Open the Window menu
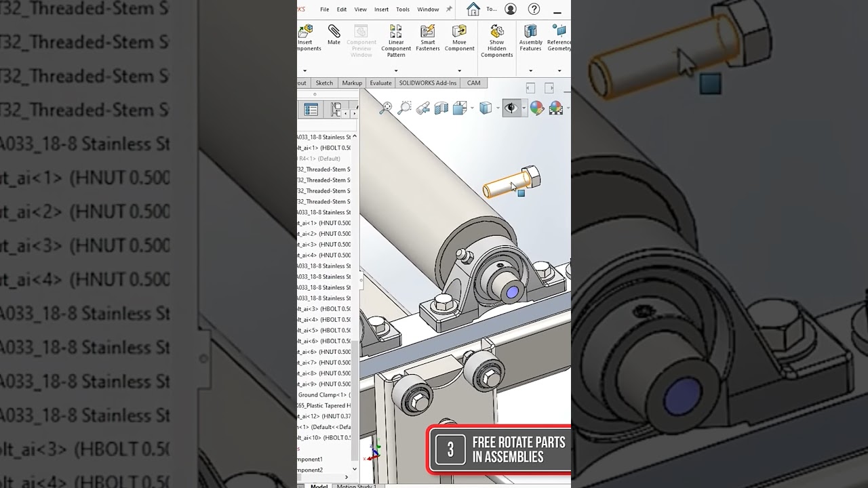This screenshot has height=488, width=868. (x=428, y=9)
